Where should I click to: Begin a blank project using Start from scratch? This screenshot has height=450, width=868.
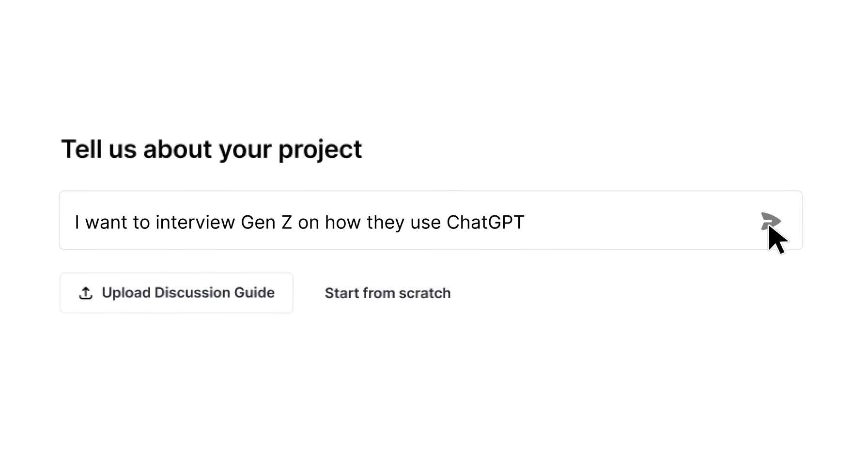click(x=387, y=293)
